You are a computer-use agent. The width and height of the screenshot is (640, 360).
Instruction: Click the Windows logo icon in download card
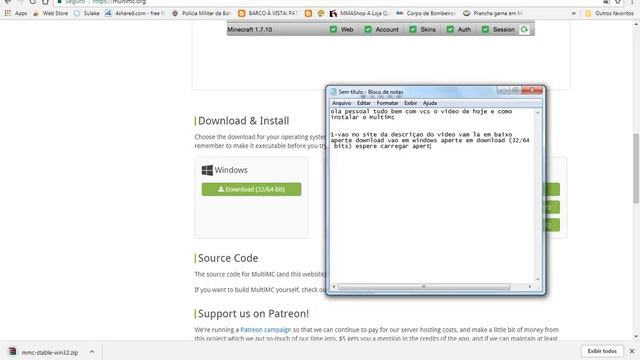pyautogui.click(x=207, y=170)
